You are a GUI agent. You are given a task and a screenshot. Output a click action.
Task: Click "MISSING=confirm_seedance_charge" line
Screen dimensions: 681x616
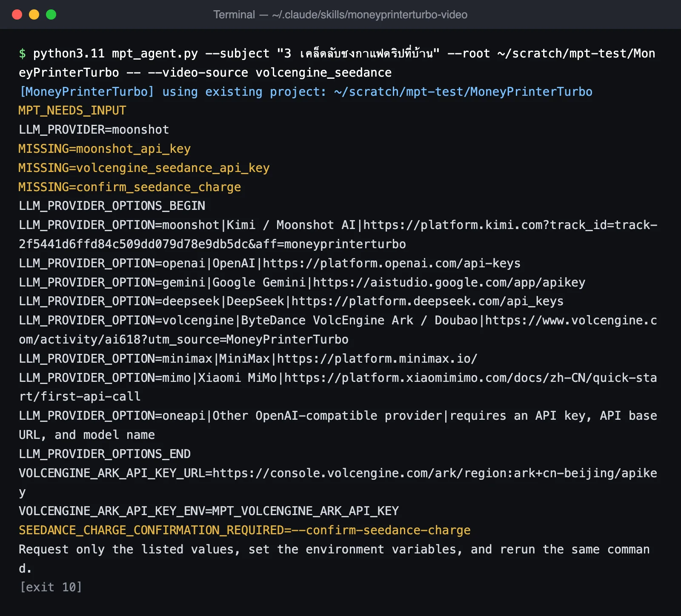[129, 187]
